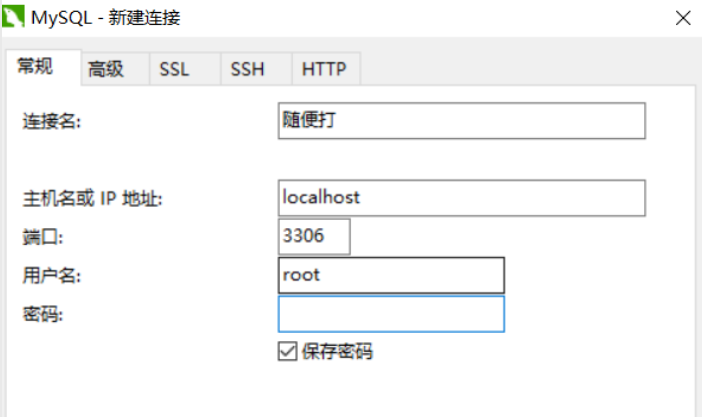The width and height of the screenshot is (702, 417).
Task: Click the host field showing localhost
Action: [x=462, y=198]
